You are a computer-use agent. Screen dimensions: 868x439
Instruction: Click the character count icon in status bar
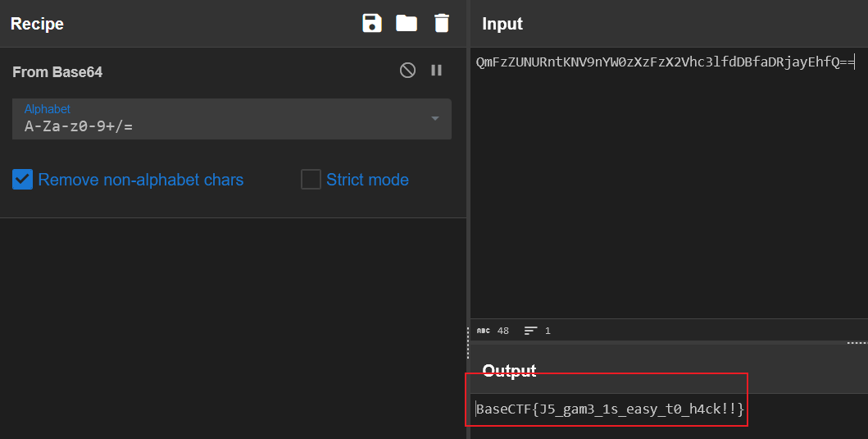point(484,331)
